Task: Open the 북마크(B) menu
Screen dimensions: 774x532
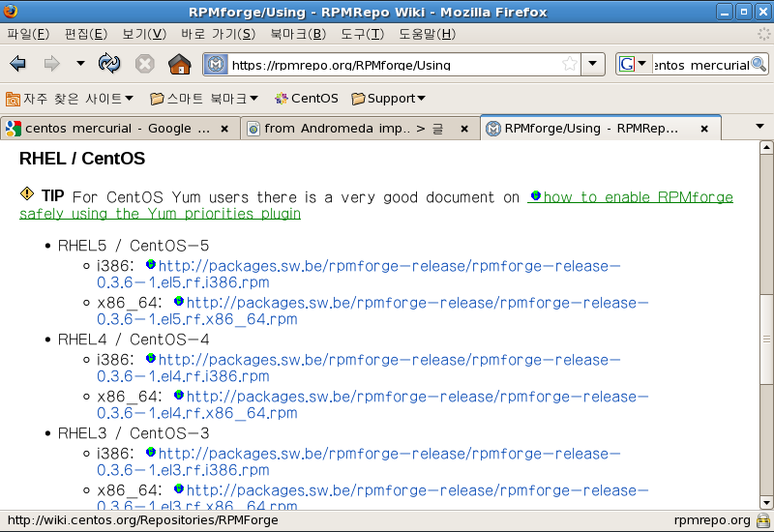Action: point(298,34)
